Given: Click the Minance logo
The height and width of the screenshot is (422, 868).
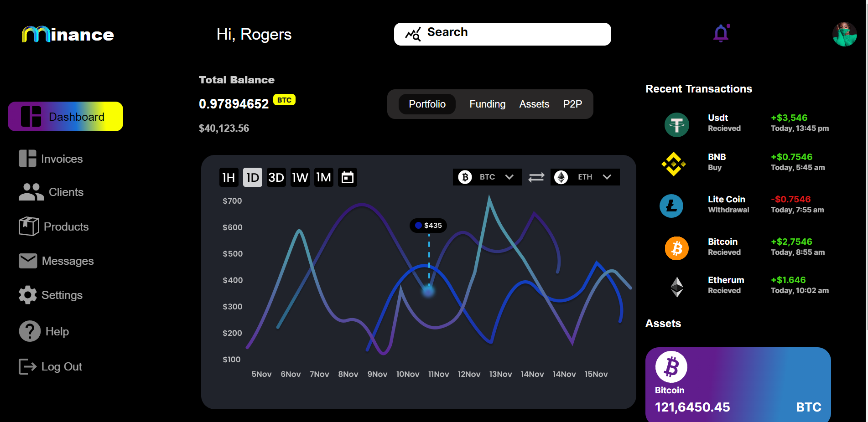Looking at the screenshot, I should point(68,34).
